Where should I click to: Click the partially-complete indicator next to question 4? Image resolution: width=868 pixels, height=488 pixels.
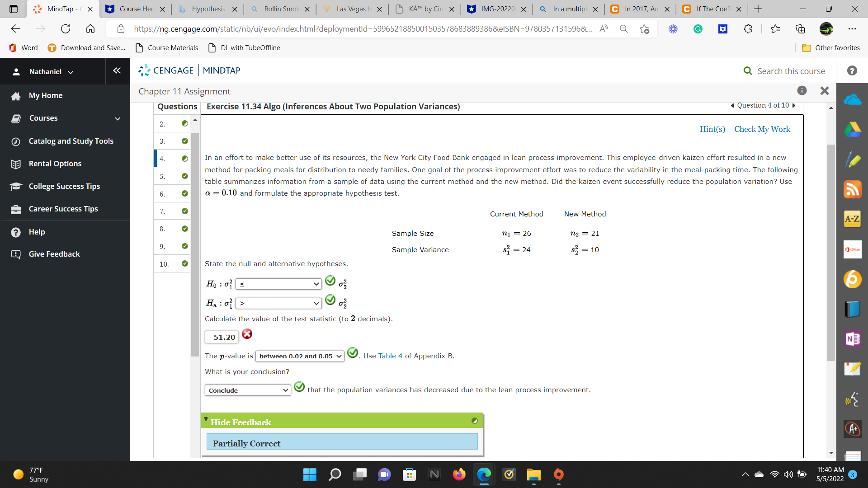pos(185,158)
